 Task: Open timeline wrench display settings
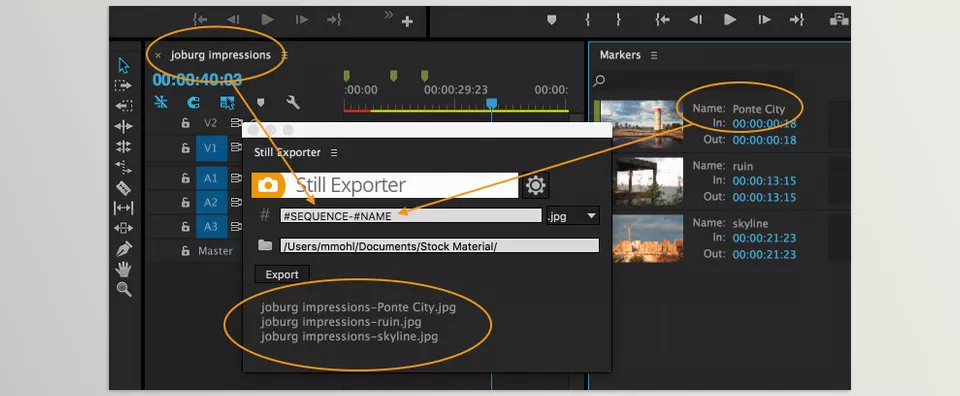point(293,102)
